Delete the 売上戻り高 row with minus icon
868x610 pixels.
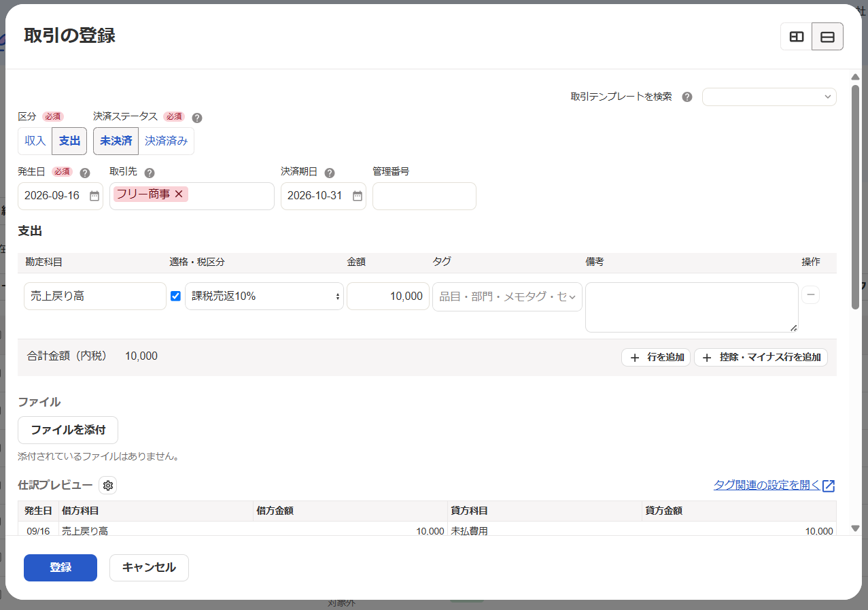click(x=811, y=295)
